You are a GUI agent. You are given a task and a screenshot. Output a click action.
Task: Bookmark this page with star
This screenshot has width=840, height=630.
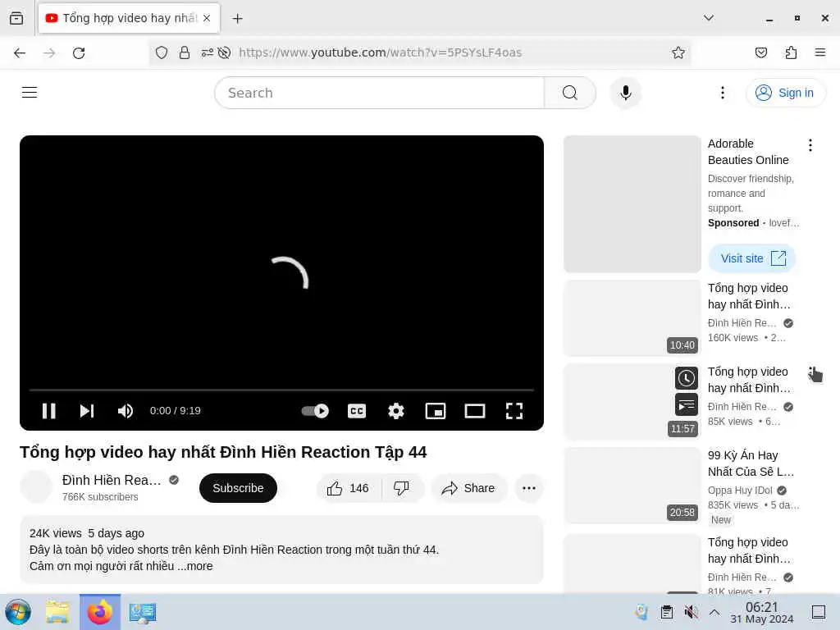[678, 52]
